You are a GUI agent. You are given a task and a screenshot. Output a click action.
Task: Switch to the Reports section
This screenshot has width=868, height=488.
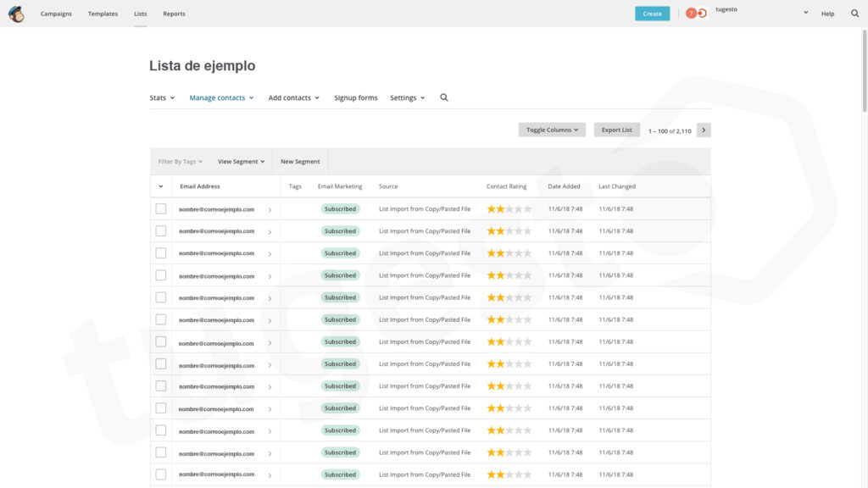(174, 14)
